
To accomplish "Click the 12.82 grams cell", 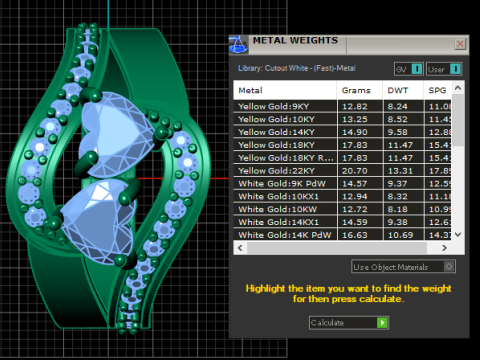I will (360, 106).
